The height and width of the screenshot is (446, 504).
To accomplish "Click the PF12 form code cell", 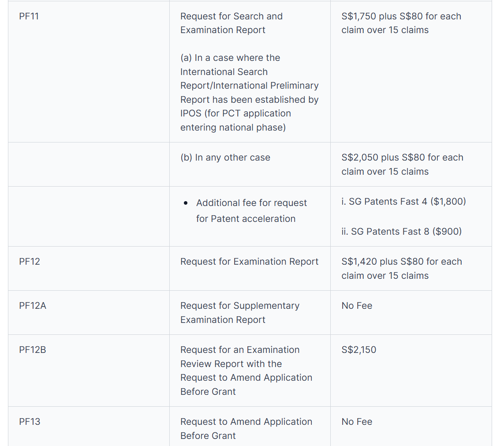I will (x=29, y=262).
